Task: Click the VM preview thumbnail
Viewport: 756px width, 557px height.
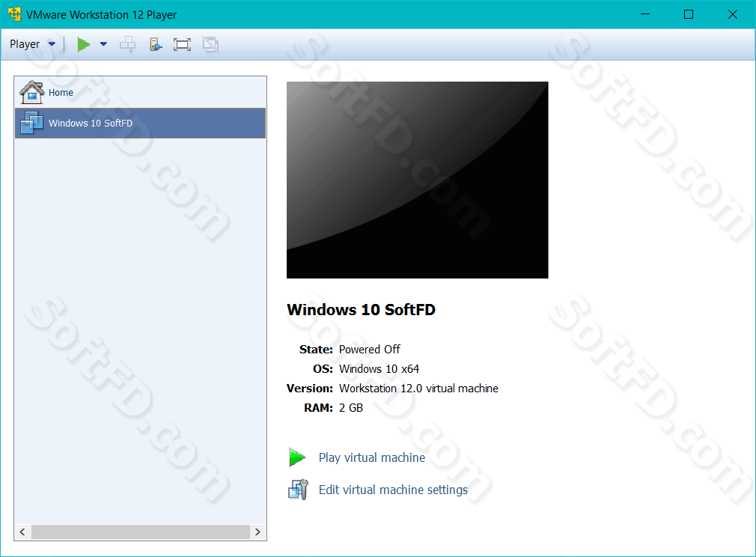Action: click(418, 180)
